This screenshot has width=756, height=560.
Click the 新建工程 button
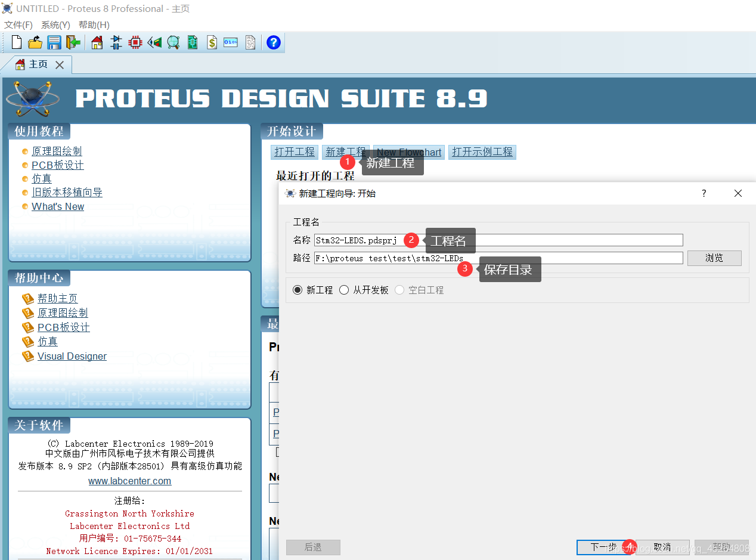(x=346, y=152)
